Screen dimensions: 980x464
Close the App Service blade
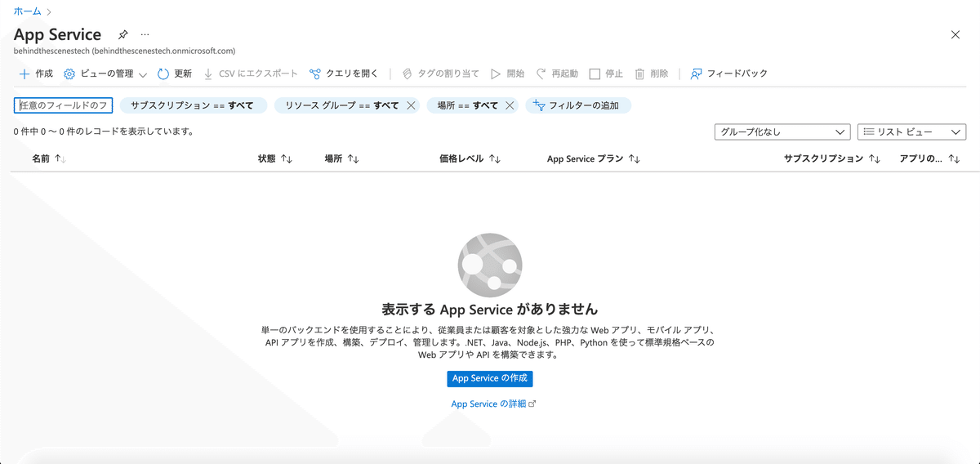(955, 34)
